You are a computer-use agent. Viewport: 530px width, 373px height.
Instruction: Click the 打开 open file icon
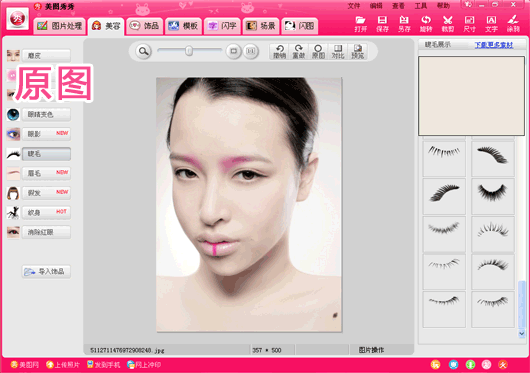(x=360, y=24)
